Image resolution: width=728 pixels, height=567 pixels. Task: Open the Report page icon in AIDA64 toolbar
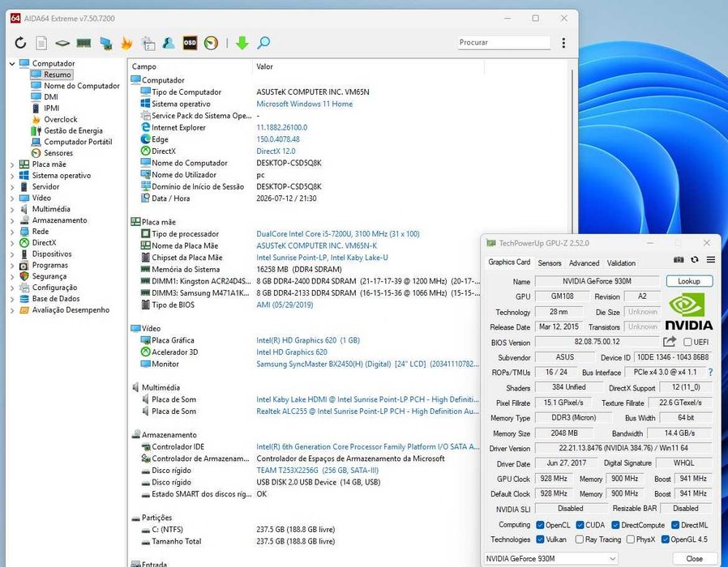pyautogui.click(x=41, y=43)
